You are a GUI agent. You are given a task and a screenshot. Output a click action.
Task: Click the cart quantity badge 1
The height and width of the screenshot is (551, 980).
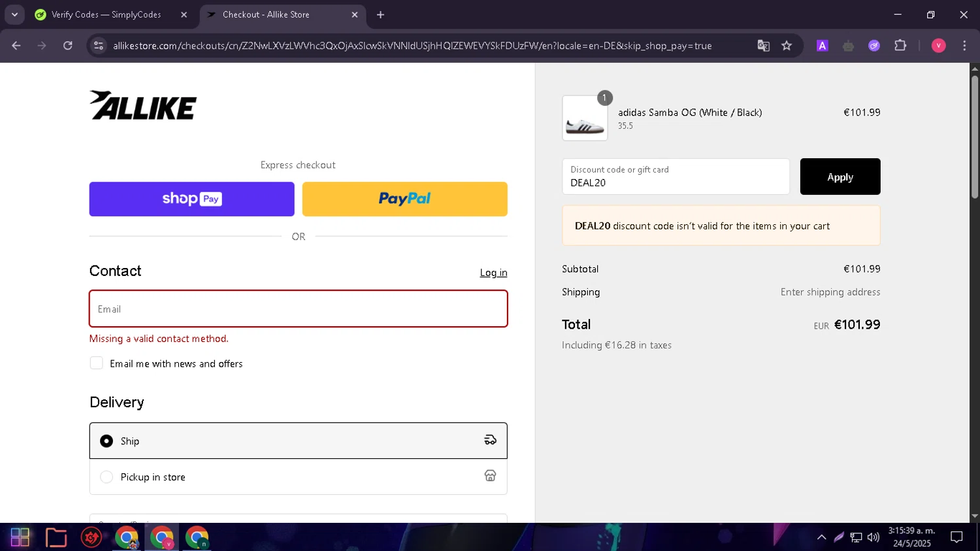coord(604,98)
